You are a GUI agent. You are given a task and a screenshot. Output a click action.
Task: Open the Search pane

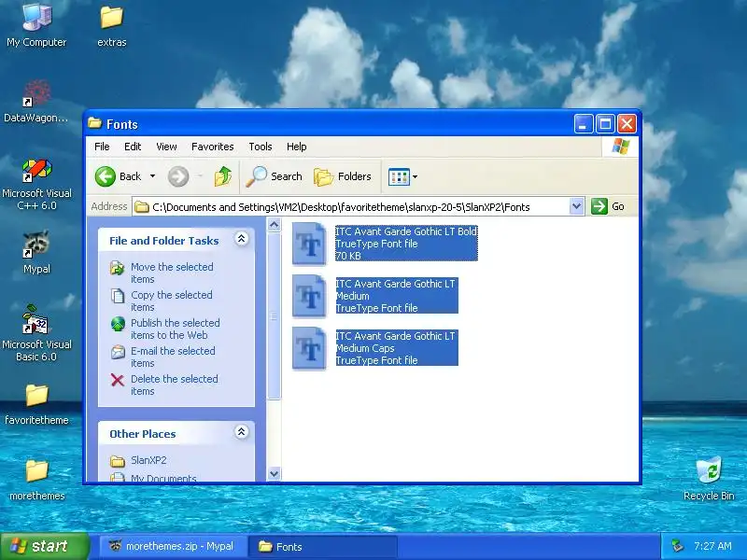[x=274, y=176]
